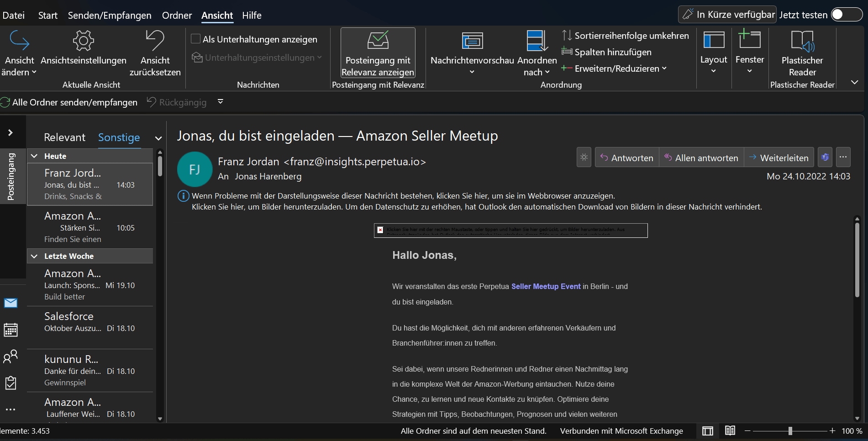Zoom in with plus button
The width and height of the screenshot is (868, 441).
(x=832, y=431)
